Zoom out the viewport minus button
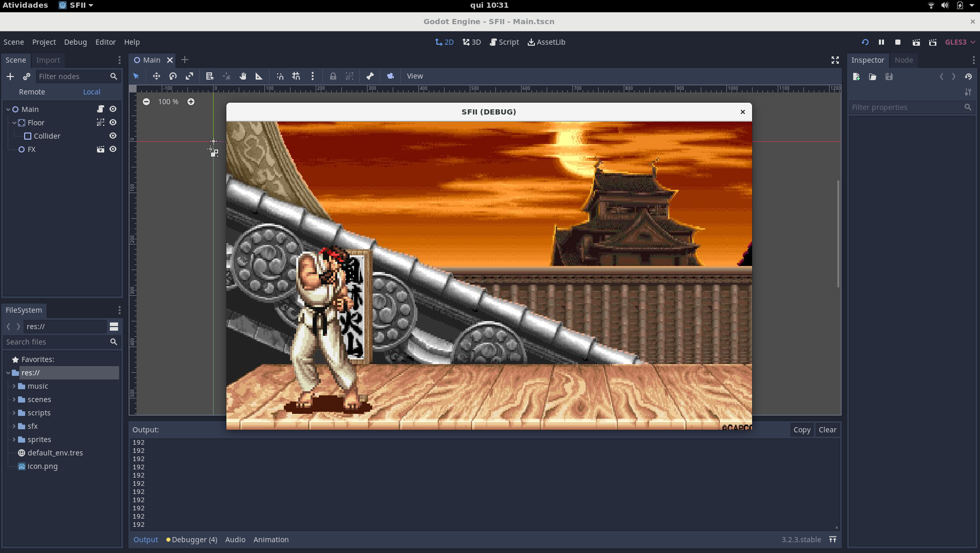Viewport: 980px width, 553px height. tap(146, 102)
